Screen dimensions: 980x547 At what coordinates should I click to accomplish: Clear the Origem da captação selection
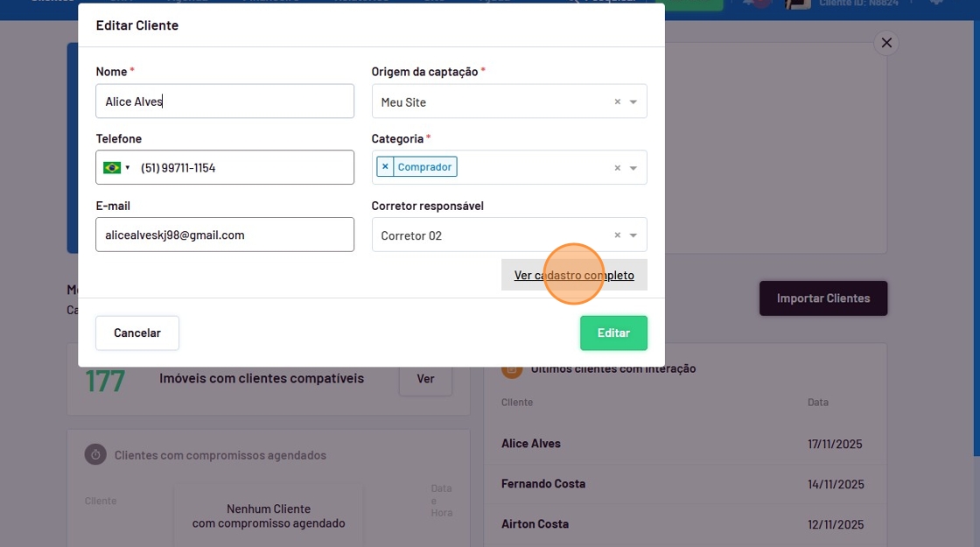click(617, 102)
